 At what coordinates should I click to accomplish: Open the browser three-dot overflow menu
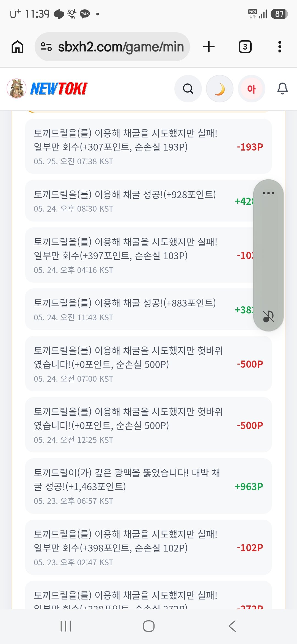click(x=280, y=47)
